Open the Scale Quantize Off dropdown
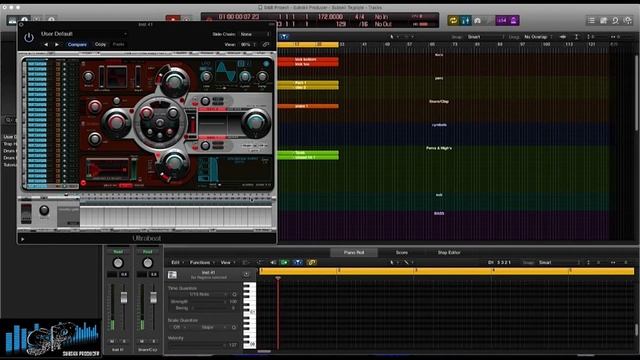The image size is (640, 360). (178, 327)
